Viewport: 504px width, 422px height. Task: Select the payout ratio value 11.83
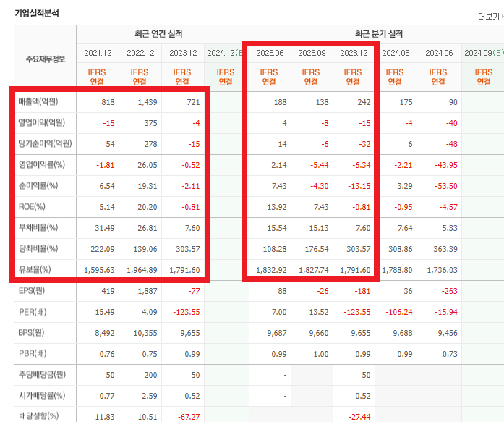[x=105, y=417]
